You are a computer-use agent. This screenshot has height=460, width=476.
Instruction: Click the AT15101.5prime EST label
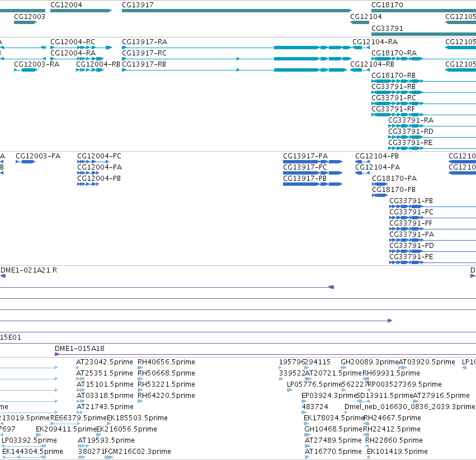pos(105,384)
